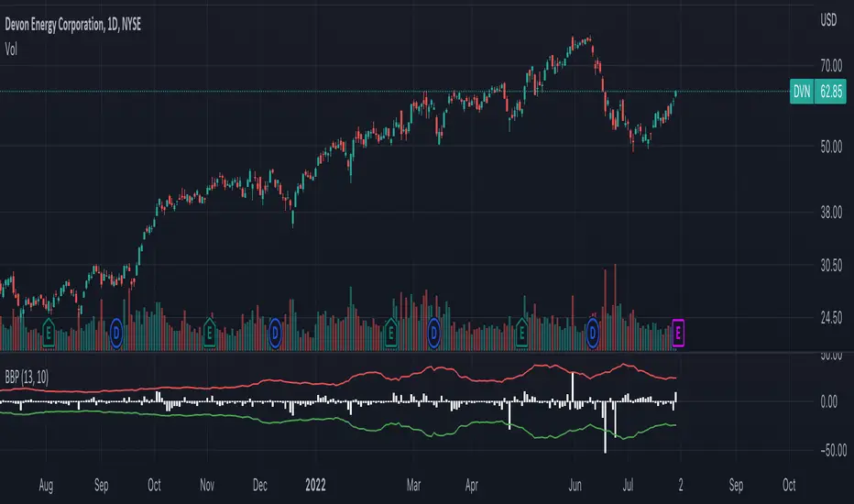This screenshot has width=854, height=504.
Task: Click the Aug label on time axis
Action: pos(46,485)
